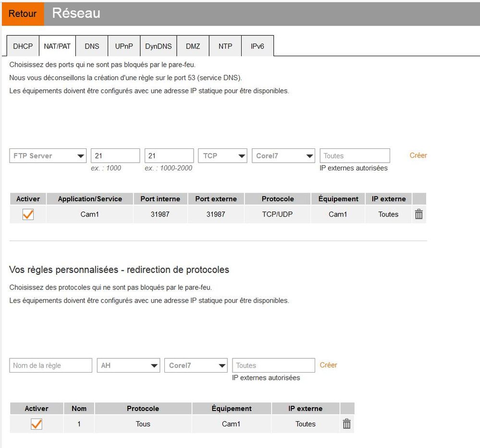Click the orange Retour button
Image resolution: width=480 pixels, height=448 pixels.
(23, 14)
